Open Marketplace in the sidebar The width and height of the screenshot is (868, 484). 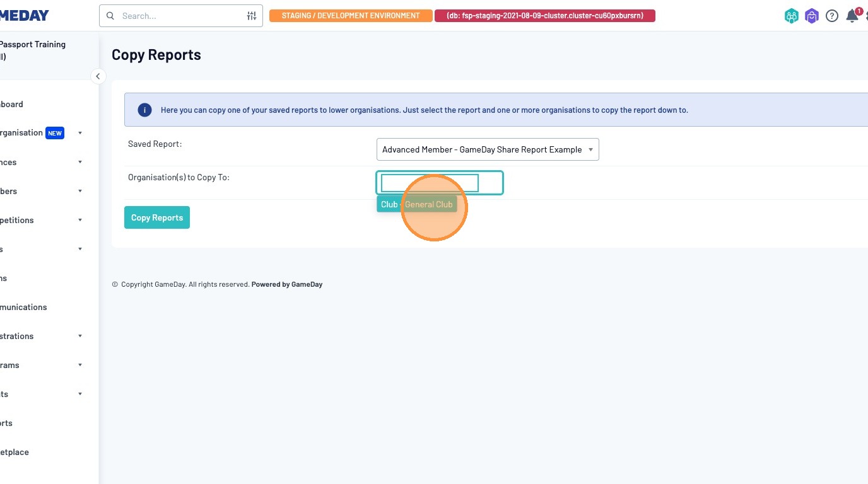click(15, 452)
